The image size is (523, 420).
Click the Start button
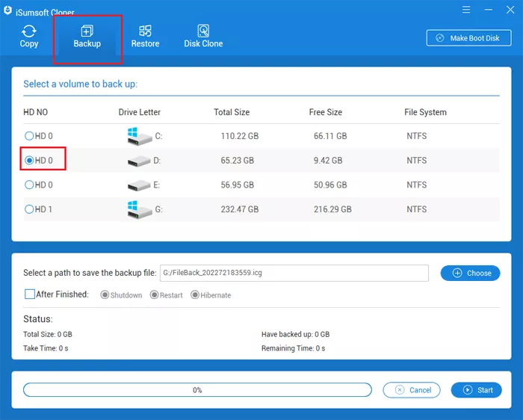(477, 390)
